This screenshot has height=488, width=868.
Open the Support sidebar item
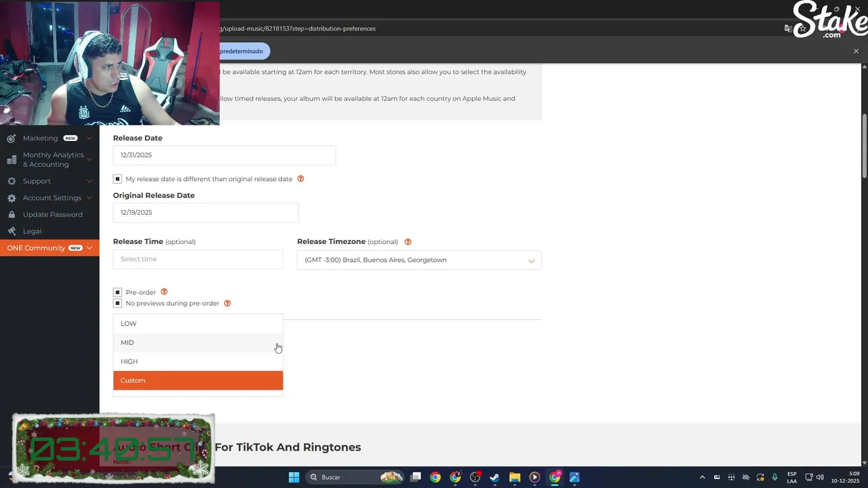(37, 181)
